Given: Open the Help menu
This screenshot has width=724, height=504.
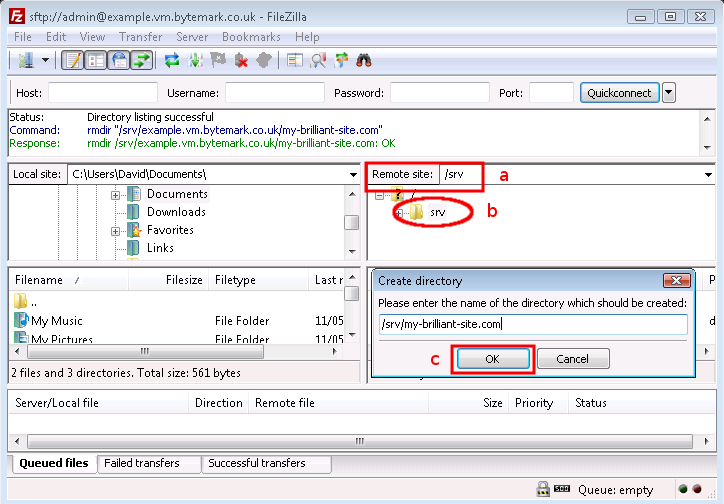Looking at the screenshot, I should [307, 37].
